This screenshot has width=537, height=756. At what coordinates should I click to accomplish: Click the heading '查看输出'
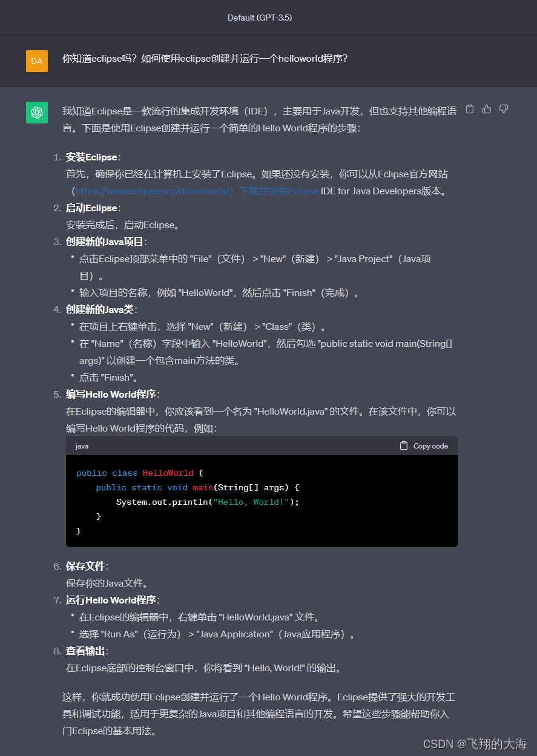click(x=85, y=651)
